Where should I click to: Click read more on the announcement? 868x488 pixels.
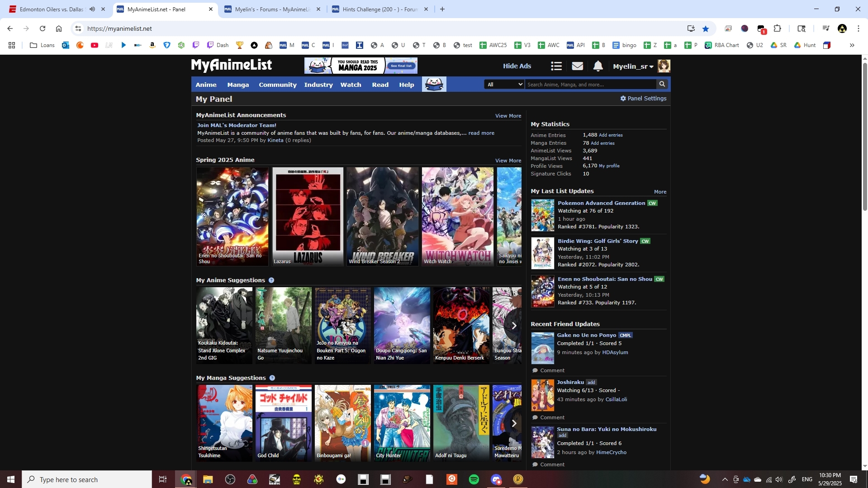coord(481,133)
